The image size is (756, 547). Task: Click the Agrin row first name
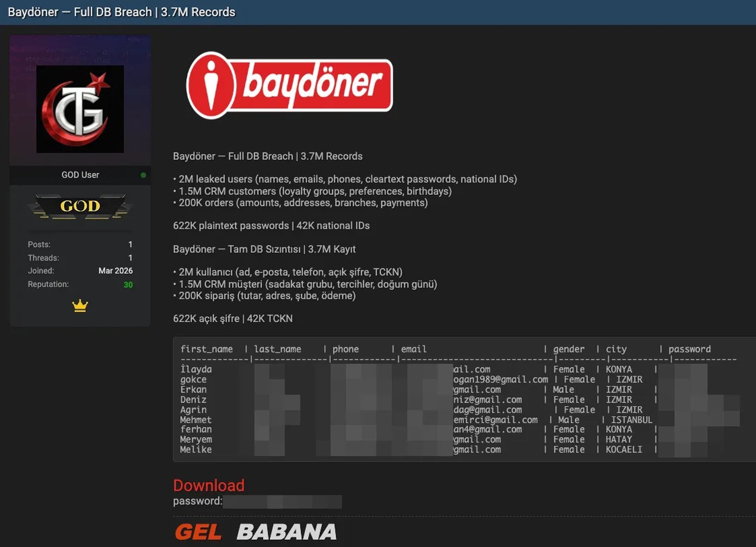[193, 410]
